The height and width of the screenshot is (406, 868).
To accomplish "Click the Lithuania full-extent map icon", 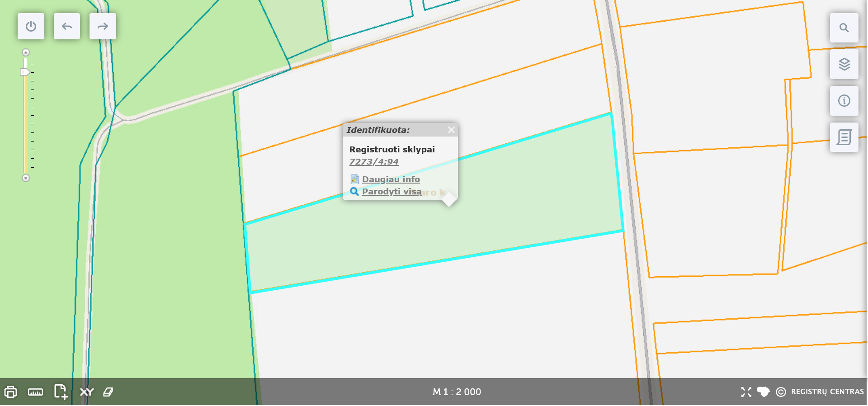I will point(763,392).
